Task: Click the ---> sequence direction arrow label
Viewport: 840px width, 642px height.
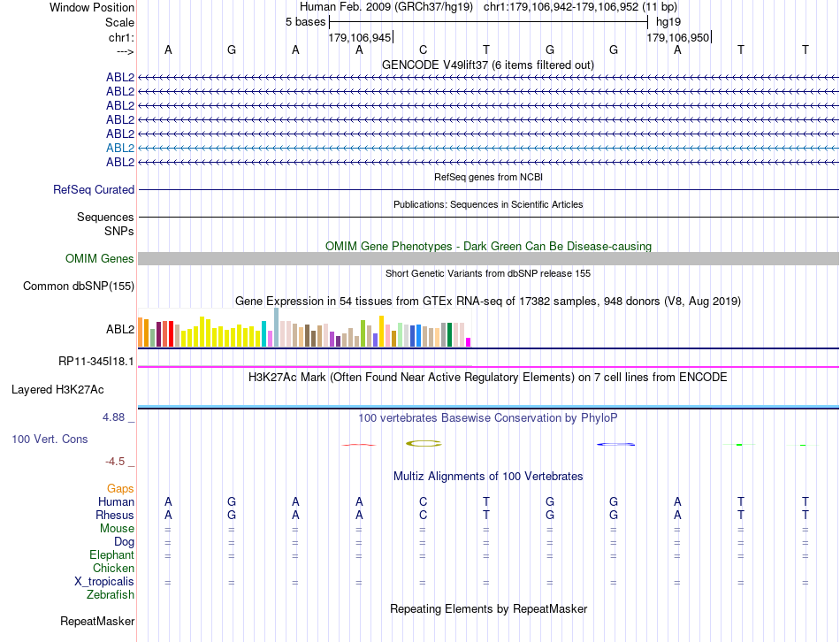Action: pos(125,51)
